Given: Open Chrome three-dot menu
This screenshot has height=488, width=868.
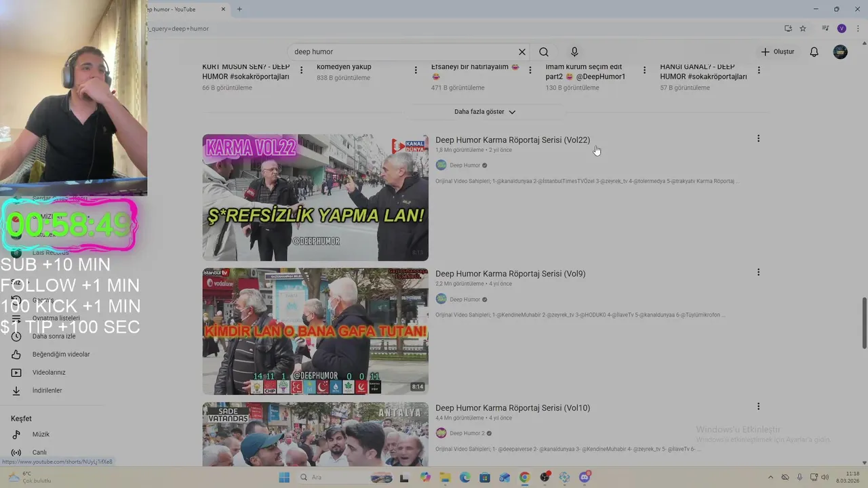Looking at the screenshot, I should (x=858, y=28).
